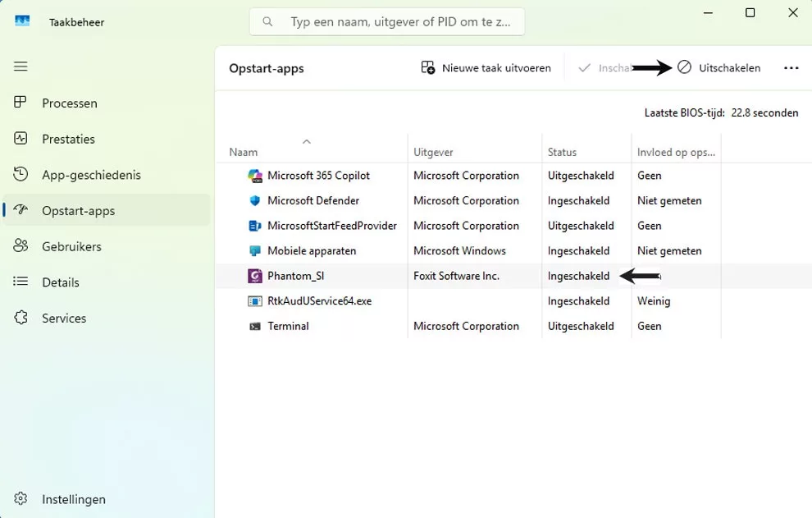Click Laatste BIOS-tijd 22.8 seconden

pyautogui.click(x=721, y=112)
